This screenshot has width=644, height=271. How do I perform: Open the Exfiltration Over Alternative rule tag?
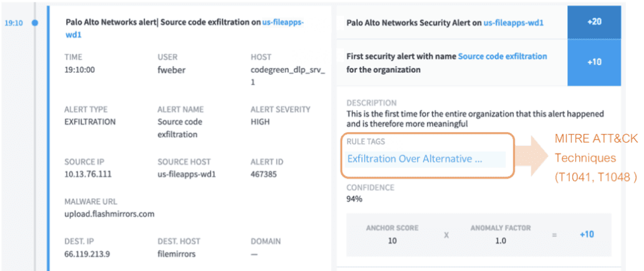pyautogui.click(x=415, y=159)
